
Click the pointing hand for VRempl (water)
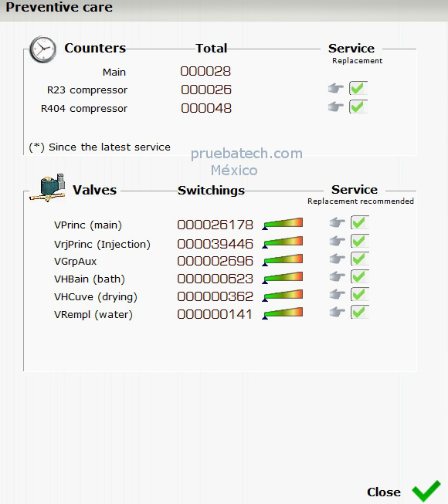(338, 312)
